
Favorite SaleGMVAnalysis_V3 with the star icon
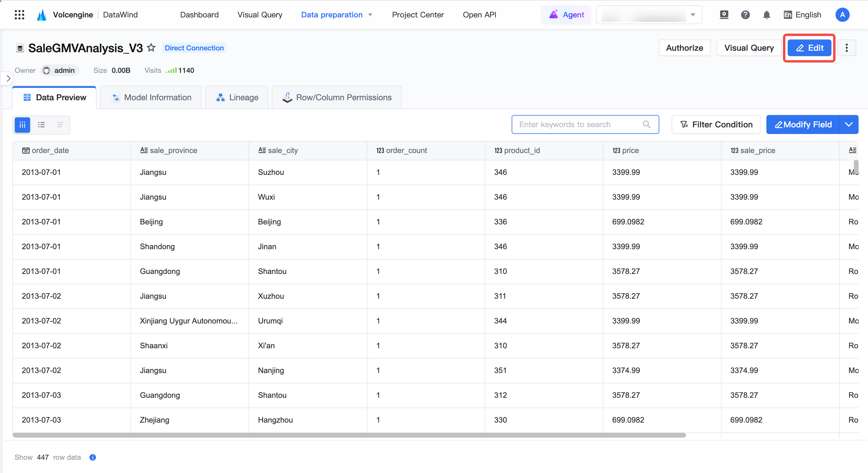(x=151, y=48)
